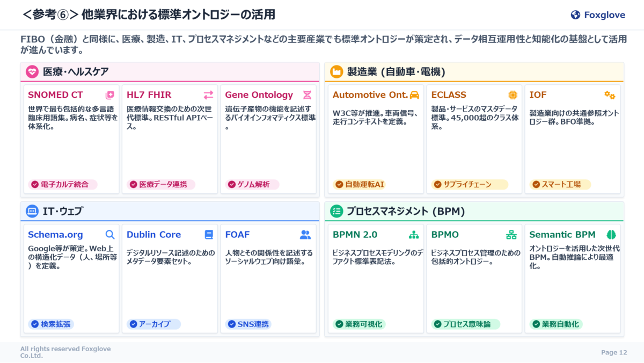This screenshot has height=363, width=644.
Task: Click the exchange arrows icon on HL7 FHIR
Action: click(208, 95)
